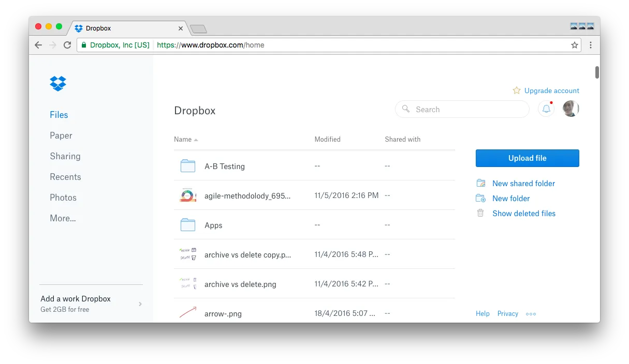Open Apps folder name

coord(213,225)
